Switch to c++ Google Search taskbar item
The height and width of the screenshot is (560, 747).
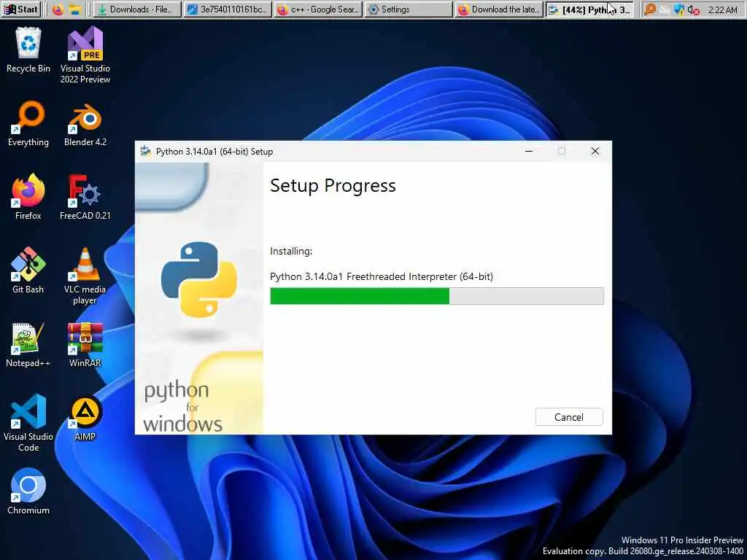[x=318, y=9]
